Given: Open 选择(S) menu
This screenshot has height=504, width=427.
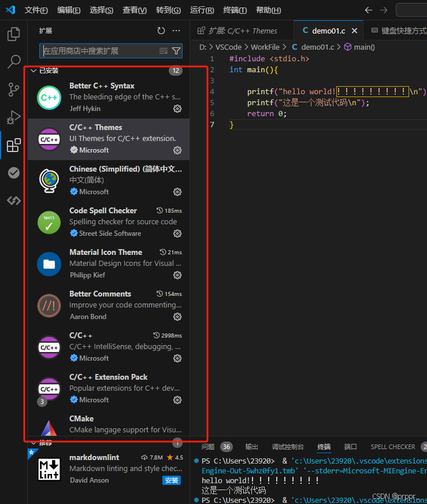Looking at the screenshot, I should pos(101,10).
